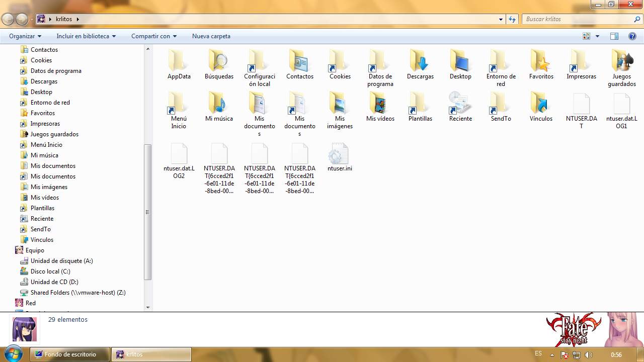644x362 pixels.
Task: Open the view options dropdown arrow
Action: click(x=598, y=36)
